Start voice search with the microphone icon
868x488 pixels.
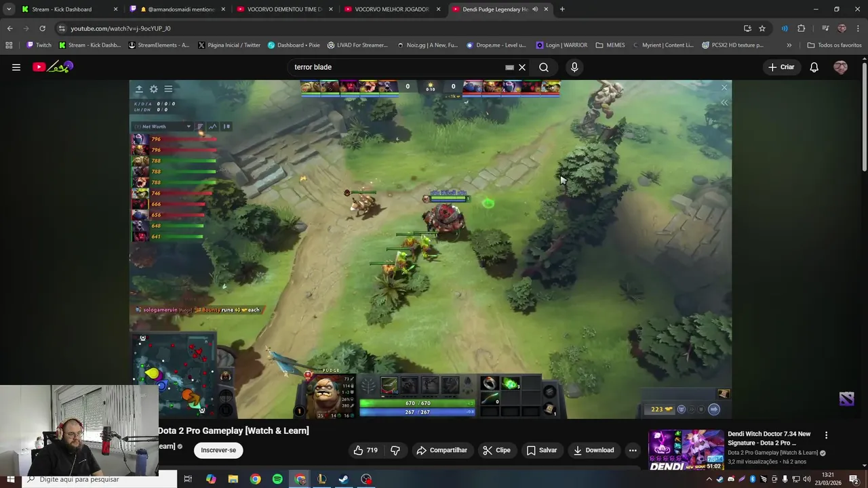tap(574, 67)
